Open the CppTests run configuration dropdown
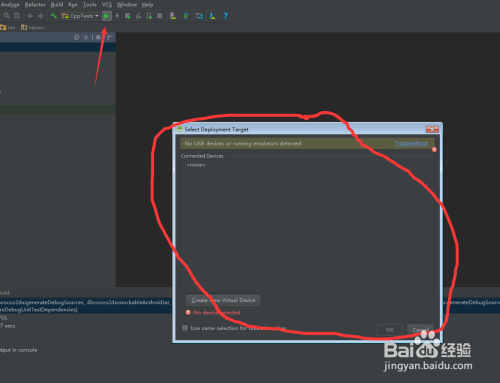 pyautogui.click(x=80, y=16)
